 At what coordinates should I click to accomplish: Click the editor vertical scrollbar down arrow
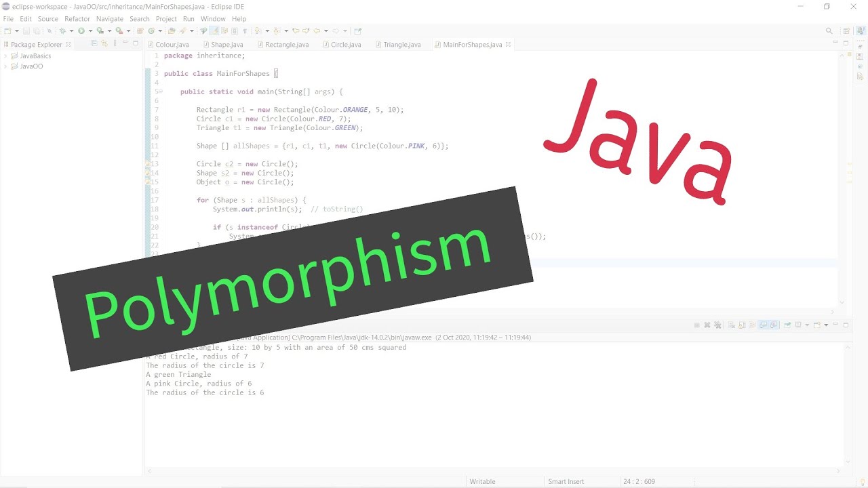tap(842, 302)
